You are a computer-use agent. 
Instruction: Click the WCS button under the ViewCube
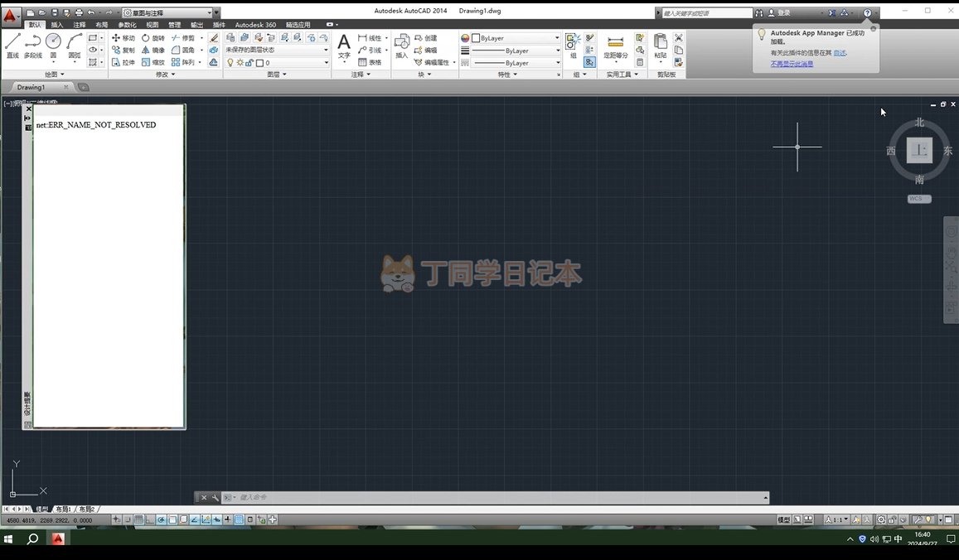(x=918, y=199)
